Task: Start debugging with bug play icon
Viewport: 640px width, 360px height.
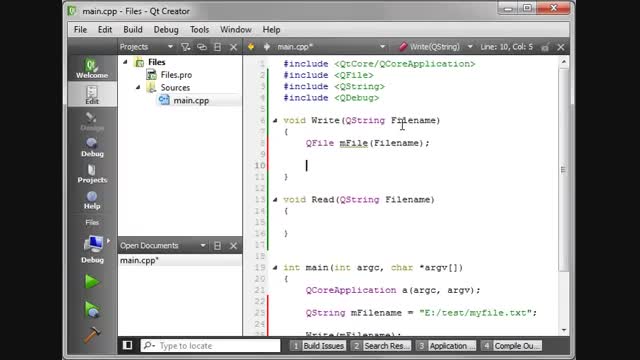Action: coord(92,309)
